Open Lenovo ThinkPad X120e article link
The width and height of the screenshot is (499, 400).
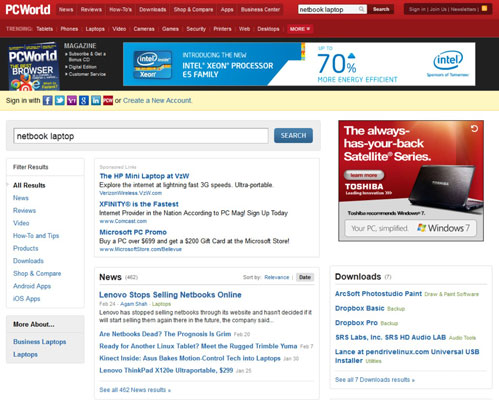click(166, 370)
